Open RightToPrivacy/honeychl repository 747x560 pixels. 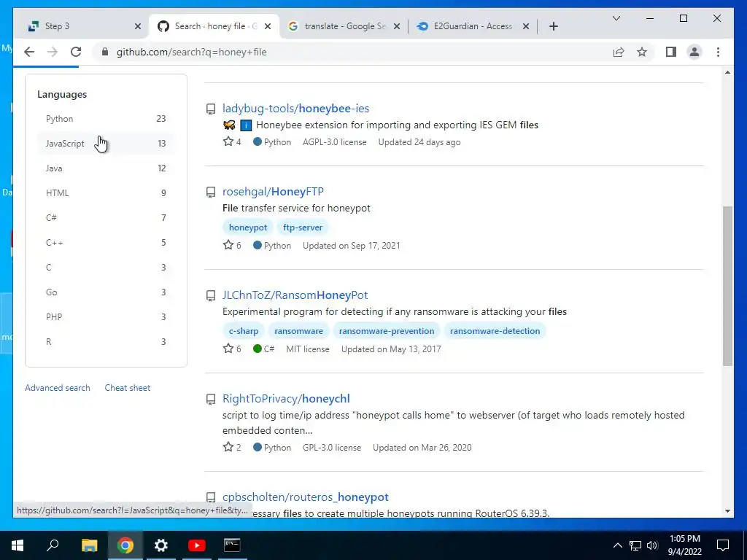286,399
